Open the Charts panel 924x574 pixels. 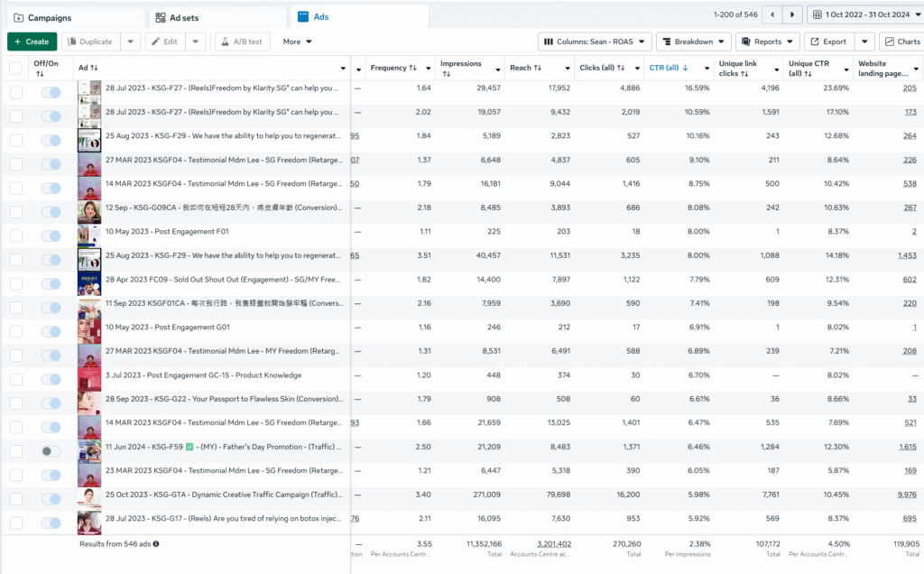click(x=901, y=41)
